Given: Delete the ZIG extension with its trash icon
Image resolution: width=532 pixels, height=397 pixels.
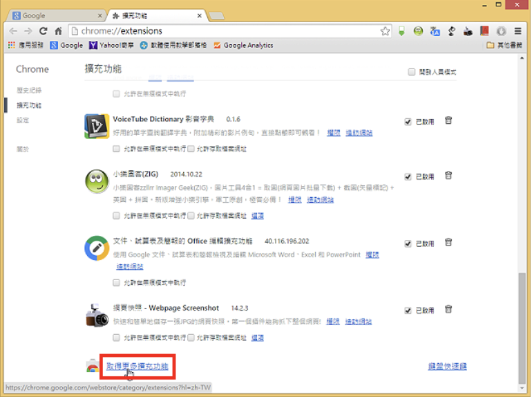Looking at the screenshot, I should coord(448,176).
